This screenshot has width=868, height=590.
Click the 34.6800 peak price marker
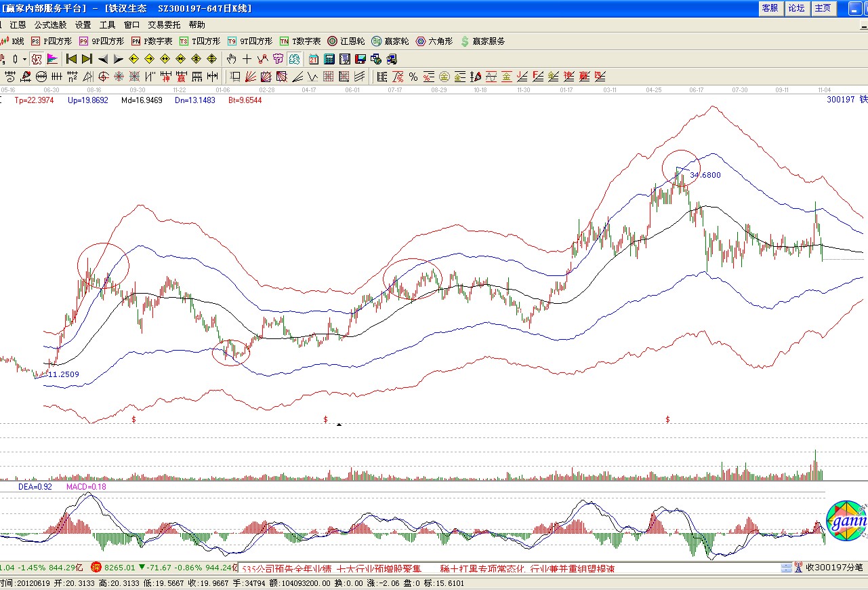(705, 175)
